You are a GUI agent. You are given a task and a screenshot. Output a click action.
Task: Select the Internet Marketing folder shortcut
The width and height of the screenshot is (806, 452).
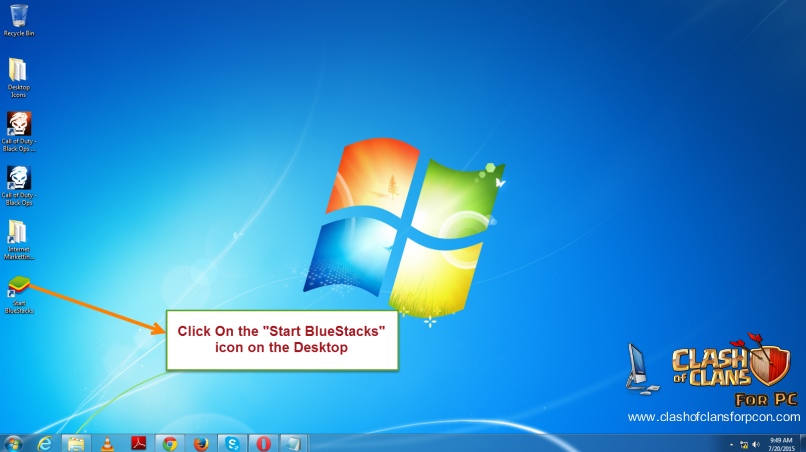pos(19,240)
